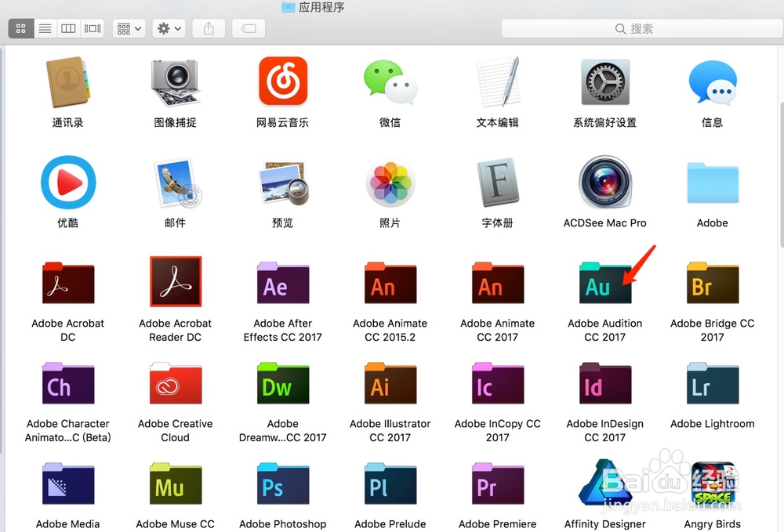
Task: Open the 照片 photos app
Action: tap(390, 183)
